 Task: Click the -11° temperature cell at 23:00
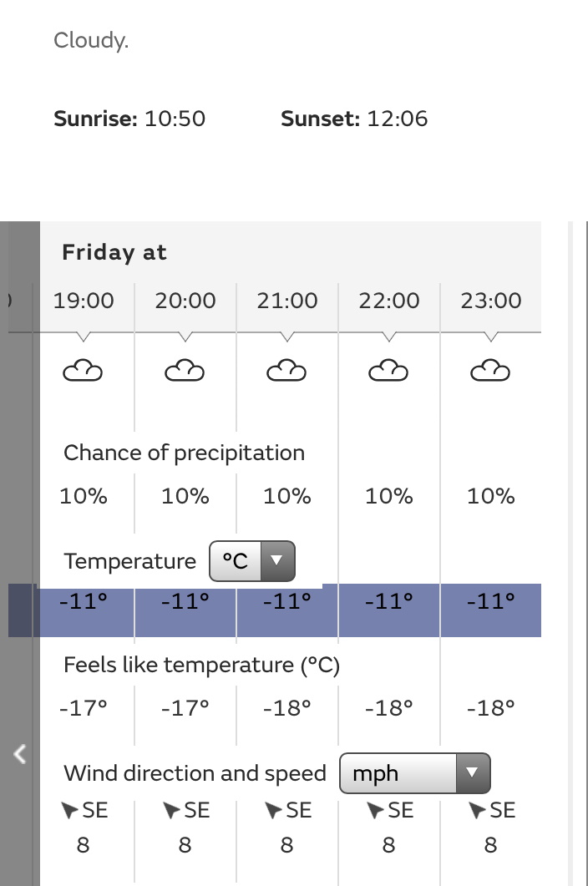pyautogui.click(x=490, y=601)
